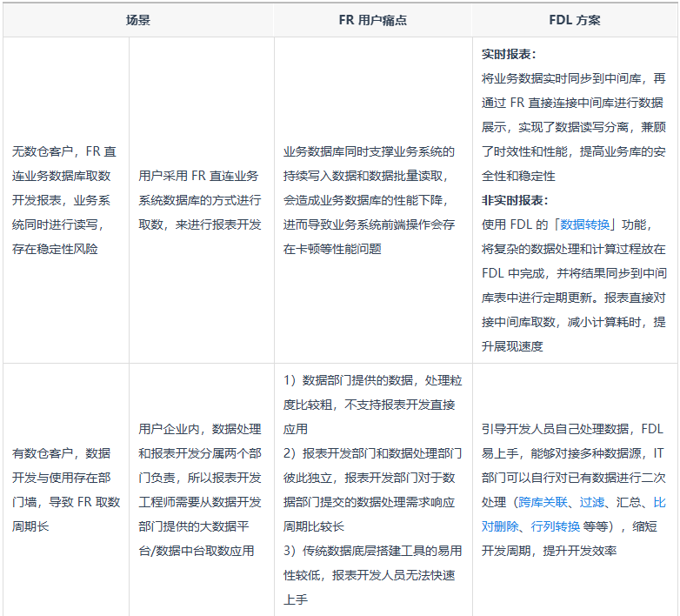Viewport: 680px width, 616px height.
Task: Click the FR 用户痛点 column header
Action: pos(373,20)
